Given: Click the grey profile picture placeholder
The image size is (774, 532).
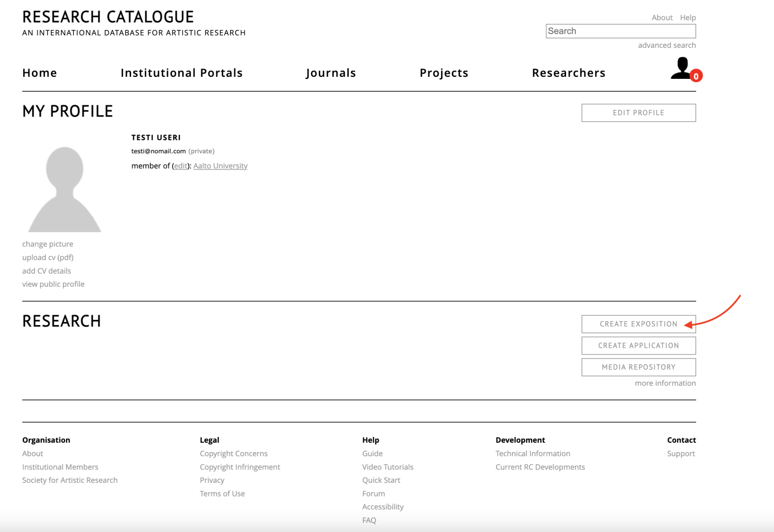Looking at the screenshot, I should tap(65, 189).
